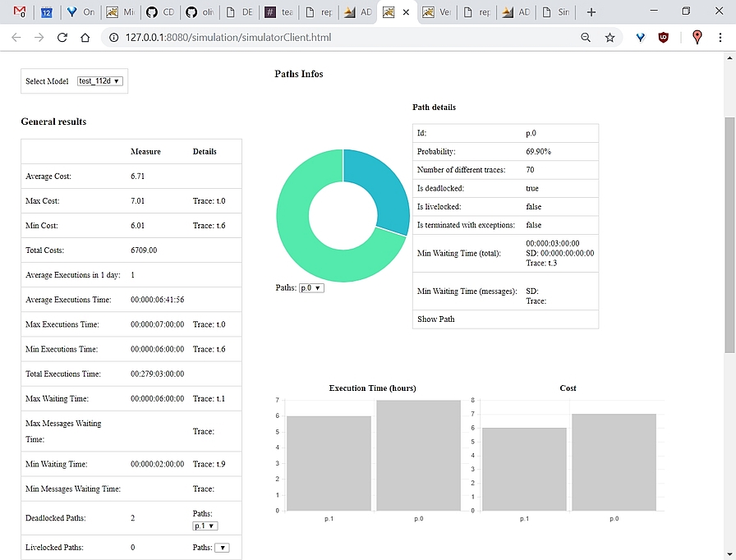
Task: Expand the Deadlocked Paths p.1 dropdown
Action: coord(205,526)
